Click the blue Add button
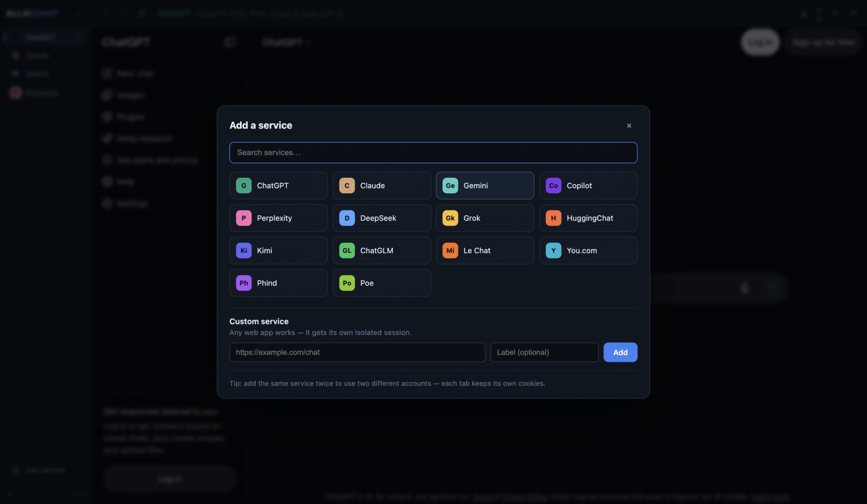The height and width of the screenshot is (504, 867). click(620, 352)
